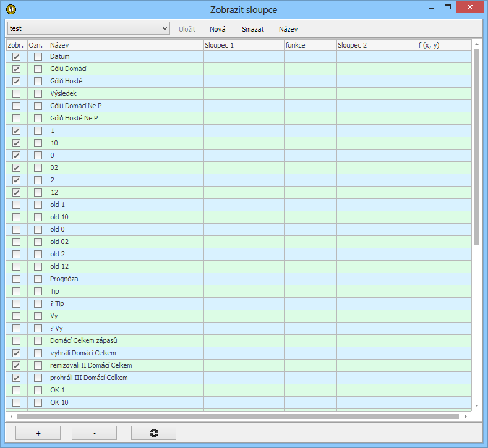Click the minus button to remove row
Image resolution: width=488 pixels, height=448 pixels.
tap(94, 433)
